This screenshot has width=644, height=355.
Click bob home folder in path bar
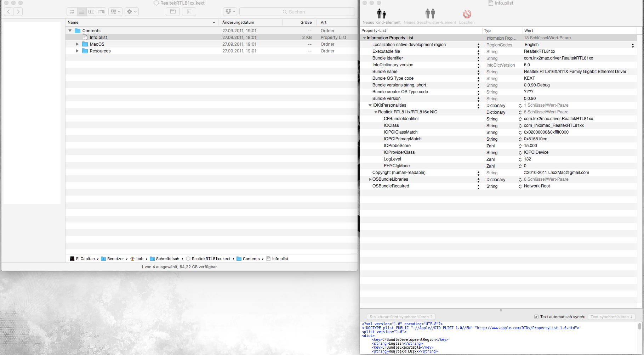[137, 259]
